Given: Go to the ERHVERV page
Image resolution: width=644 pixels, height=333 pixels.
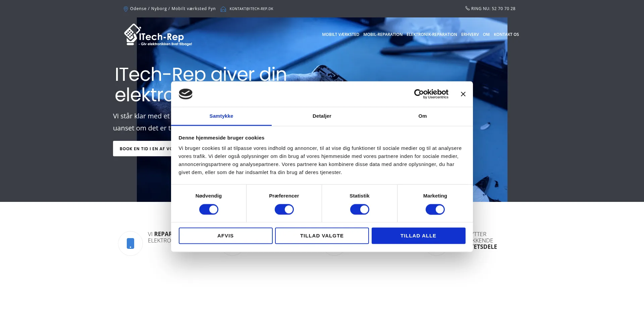Looking at the screenshot, I should [x=470, y=35].
